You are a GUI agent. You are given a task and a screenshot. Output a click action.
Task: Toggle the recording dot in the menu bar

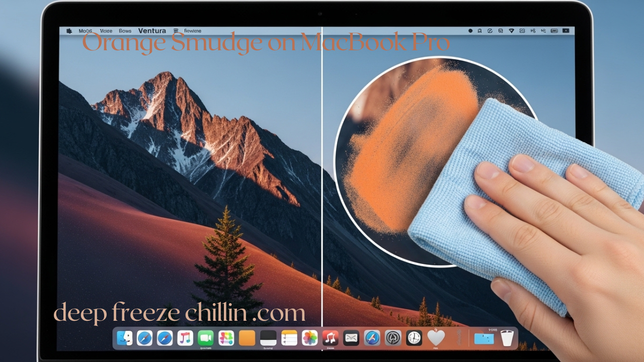point(470,31)
